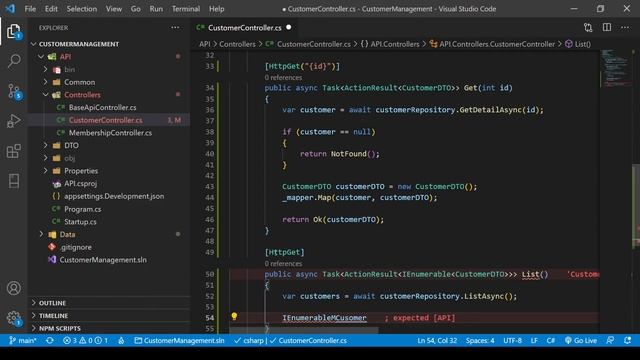Open the notifications bell in status bar
Viewport: 640px width, 360px height.
(627, 340)
